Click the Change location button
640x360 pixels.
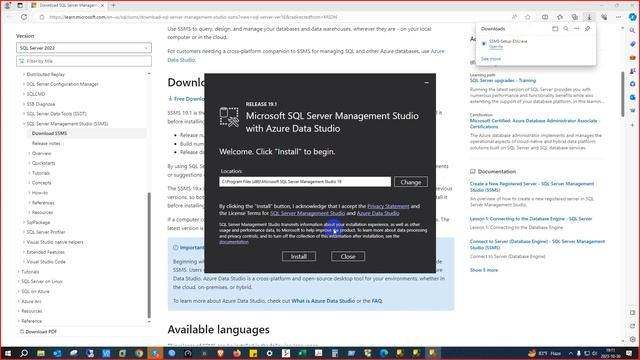[x=411, y=182]
